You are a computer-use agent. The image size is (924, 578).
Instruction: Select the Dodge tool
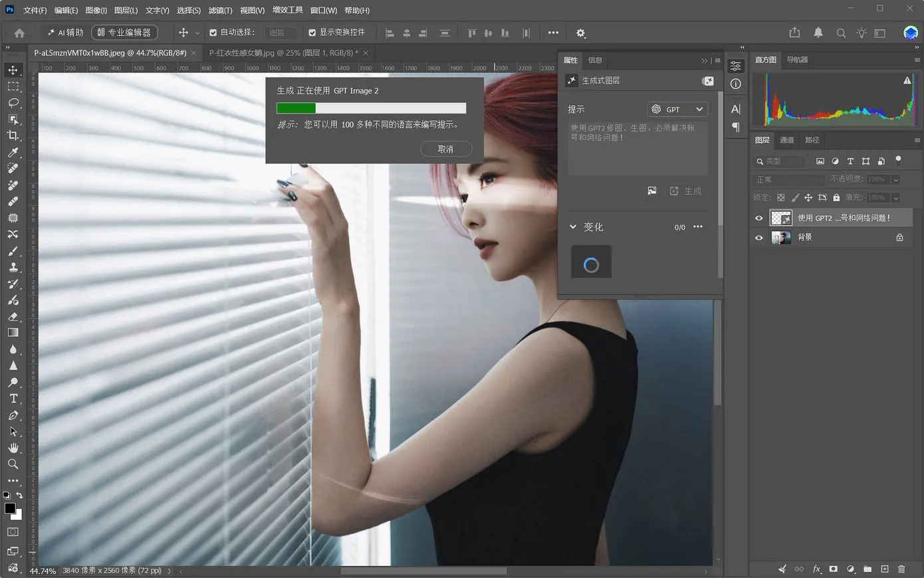(13, 383)
